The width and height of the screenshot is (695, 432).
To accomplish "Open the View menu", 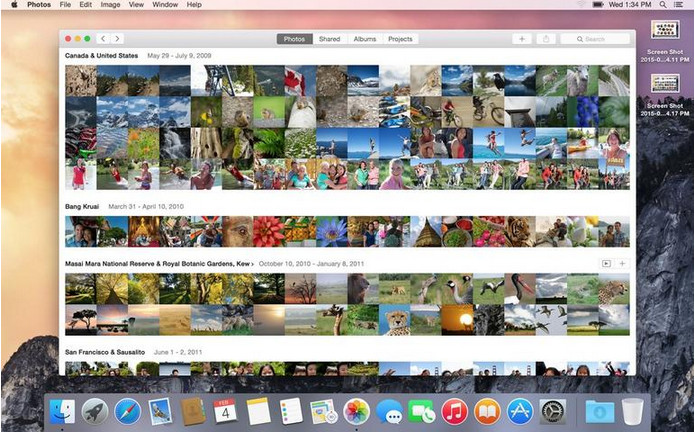I will pos(136,4).
